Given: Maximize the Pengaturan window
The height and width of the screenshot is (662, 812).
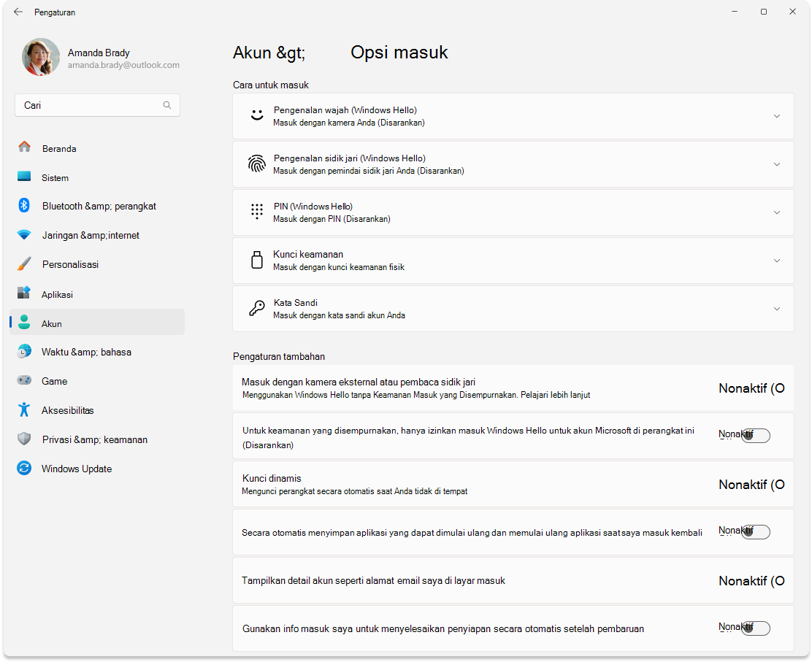Looking at the screenshot, I should [763, 12].
